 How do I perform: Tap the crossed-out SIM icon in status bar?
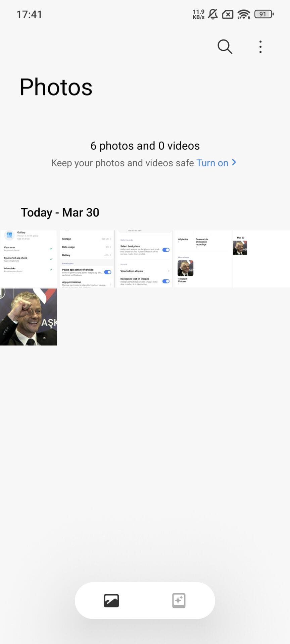[228, 14]
